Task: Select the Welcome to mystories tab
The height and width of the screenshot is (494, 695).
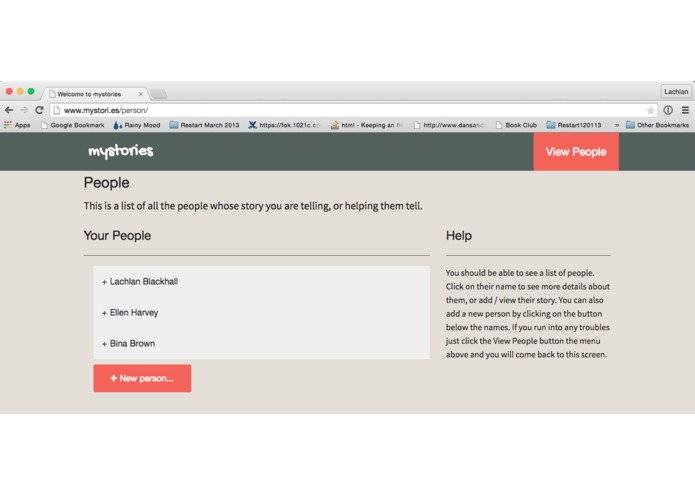Action: coord(94,94)
